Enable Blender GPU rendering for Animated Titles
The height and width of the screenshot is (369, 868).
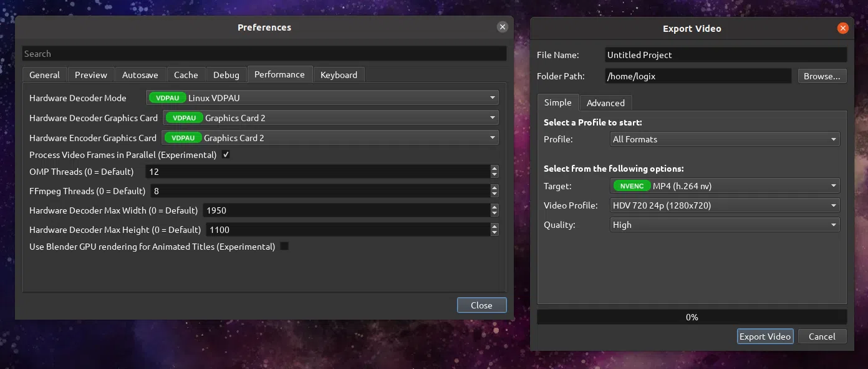click(x=284, y=247)
